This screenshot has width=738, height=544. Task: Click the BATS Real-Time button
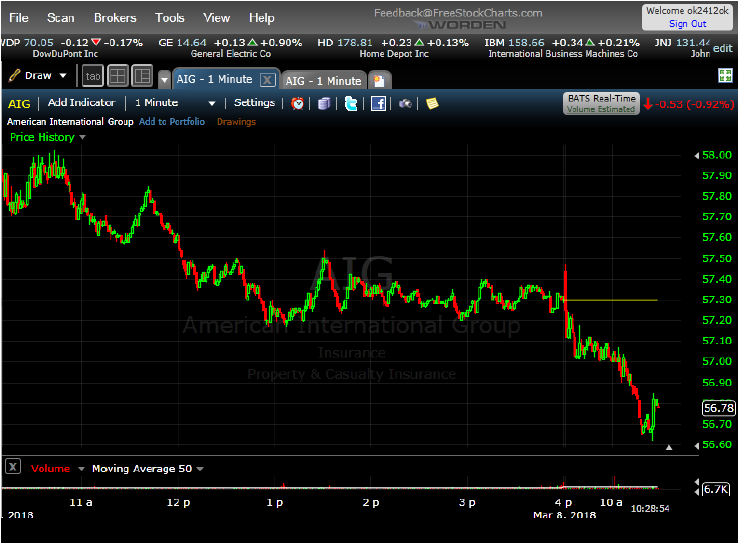coord(602,104)
